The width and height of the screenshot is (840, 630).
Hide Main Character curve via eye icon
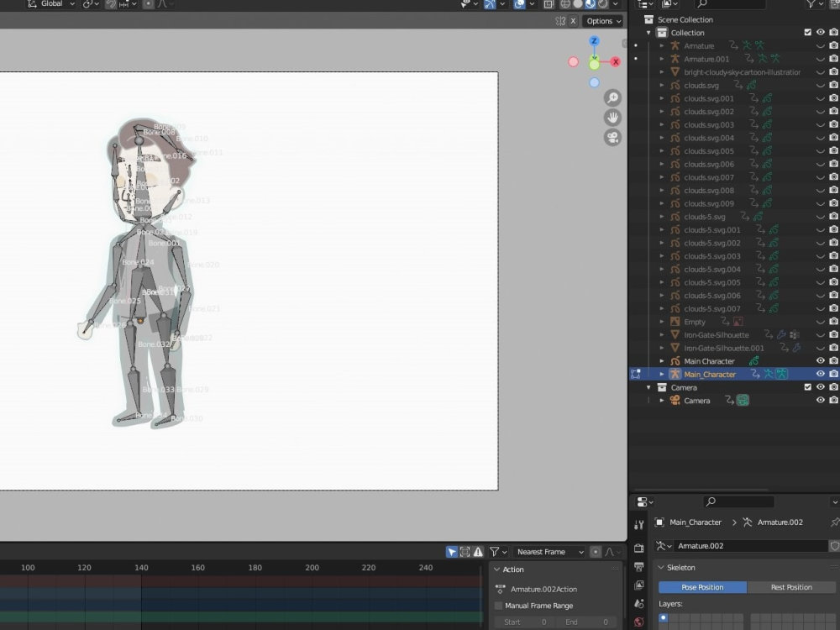(x=820, y=361)
